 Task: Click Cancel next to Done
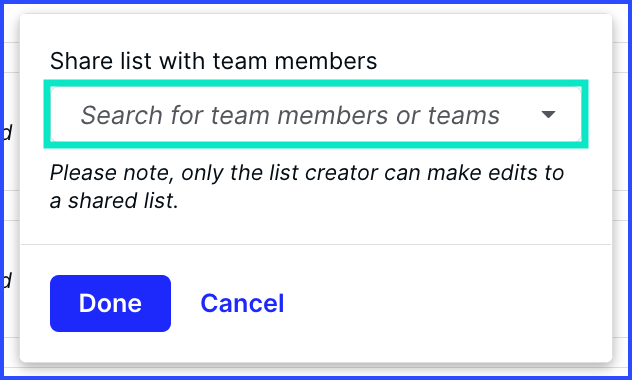tap(242, 303)
